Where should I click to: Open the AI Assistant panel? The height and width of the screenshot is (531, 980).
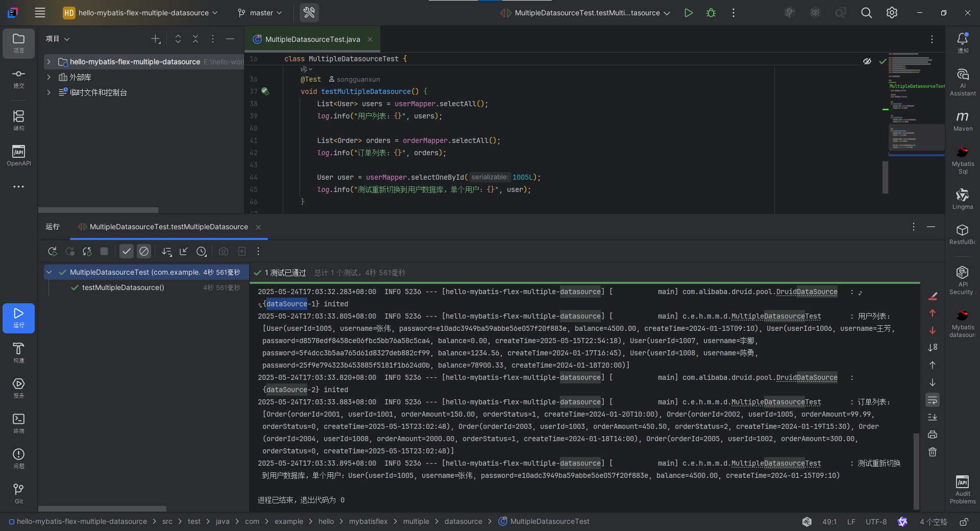click(x=963, y=82)
